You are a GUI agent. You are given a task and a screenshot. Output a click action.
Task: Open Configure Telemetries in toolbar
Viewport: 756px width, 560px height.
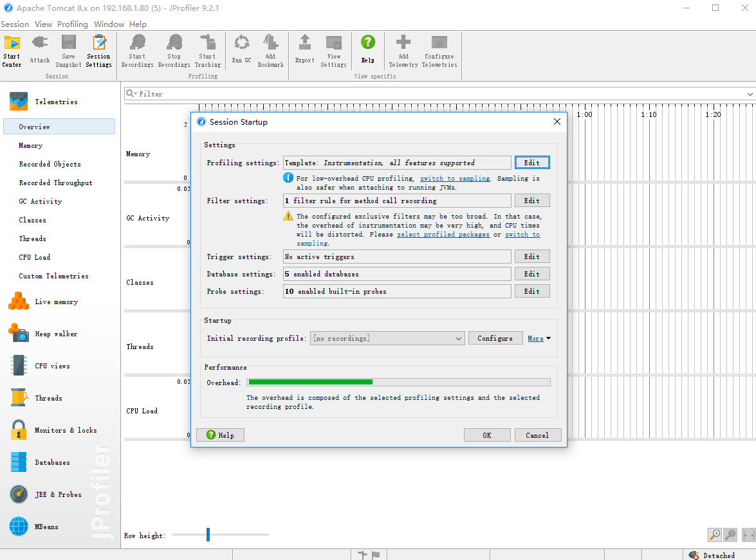(x=439, y=51)
